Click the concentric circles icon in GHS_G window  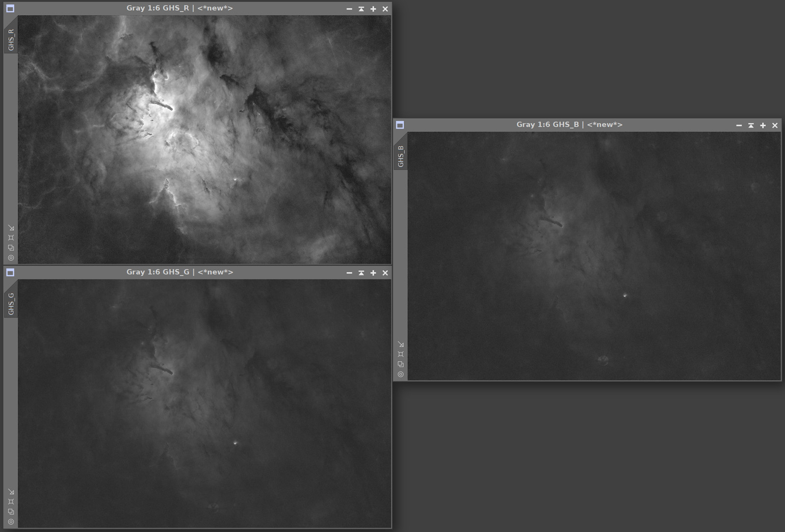click(x=11, y=522)
